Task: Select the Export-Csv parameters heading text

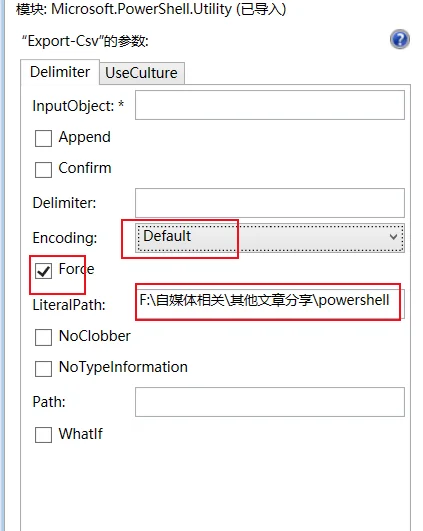Action: point(85,41)
